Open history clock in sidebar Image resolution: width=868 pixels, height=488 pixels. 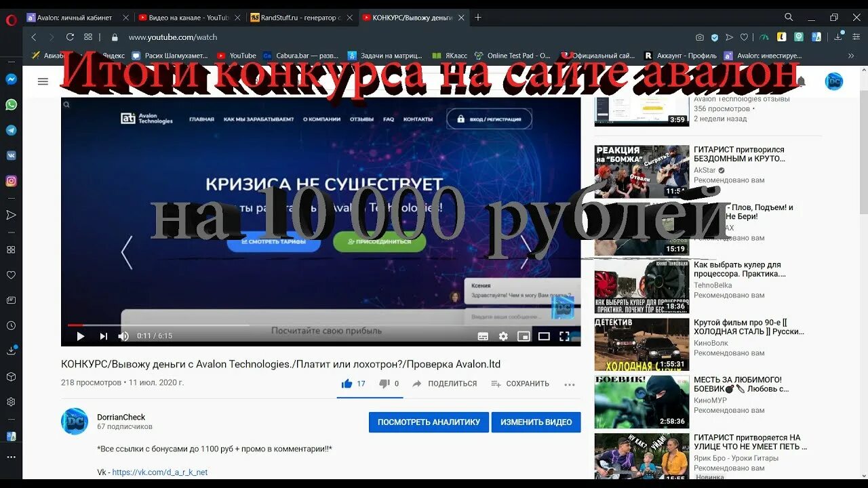pos(11,326)
